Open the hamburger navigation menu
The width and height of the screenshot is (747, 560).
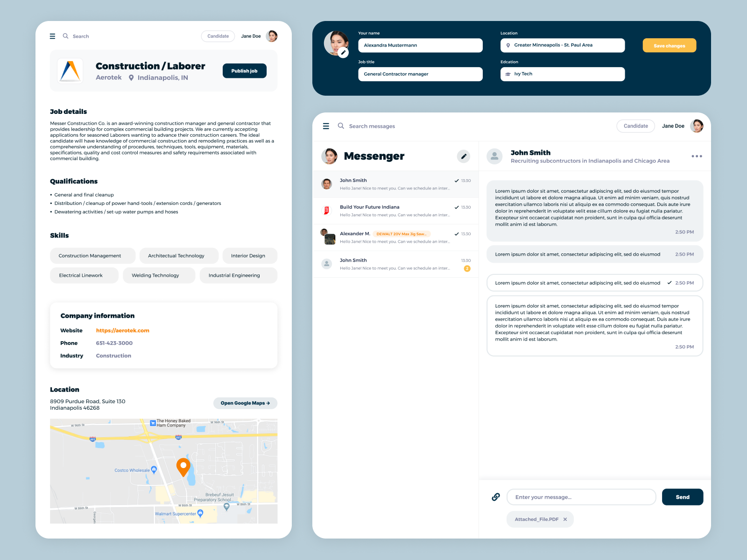pos(53,36)
